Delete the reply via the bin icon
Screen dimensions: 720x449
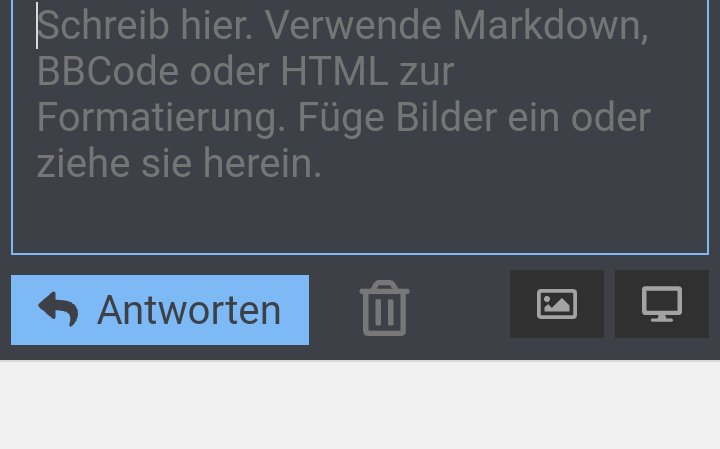point(384,308)
